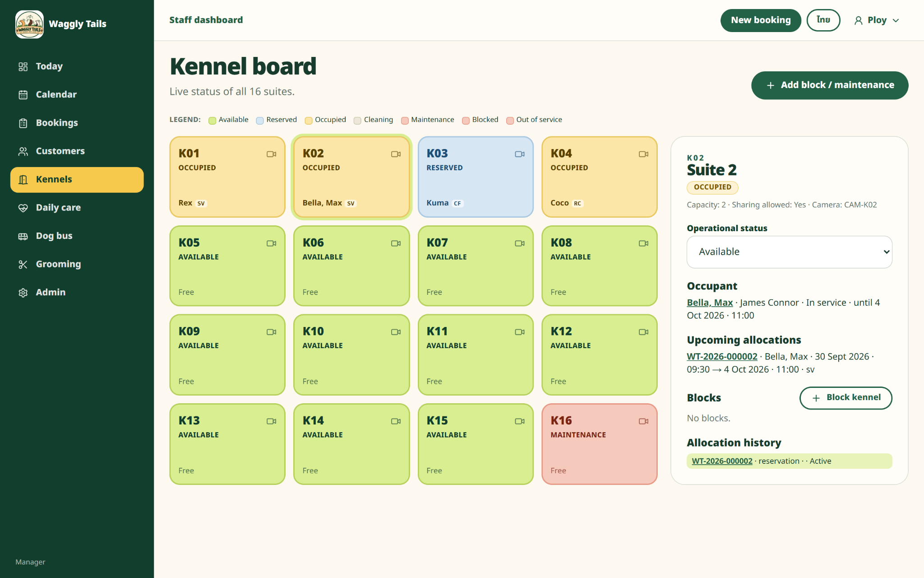Open camera feed for kennel K05

(x=271, y=243)
